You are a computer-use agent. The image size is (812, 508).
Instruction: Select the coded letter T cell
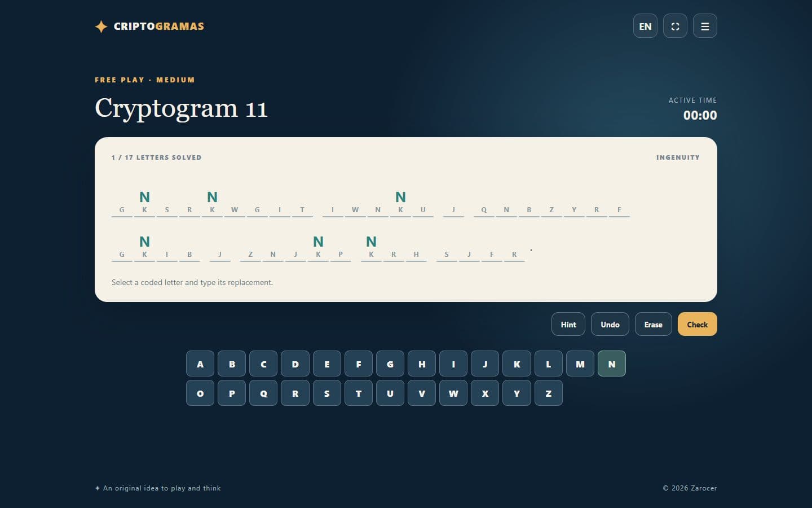click(x=302, y=203)
